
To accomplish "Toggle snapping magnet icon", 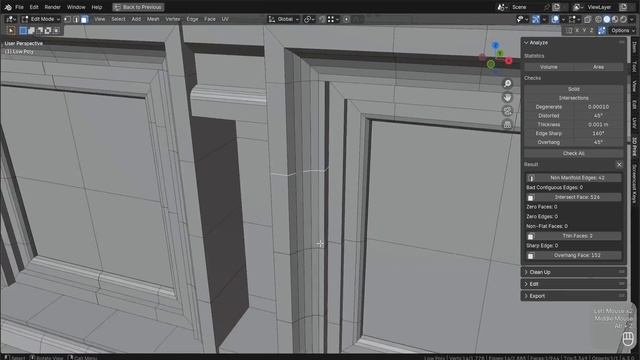I will pos(322,19).
